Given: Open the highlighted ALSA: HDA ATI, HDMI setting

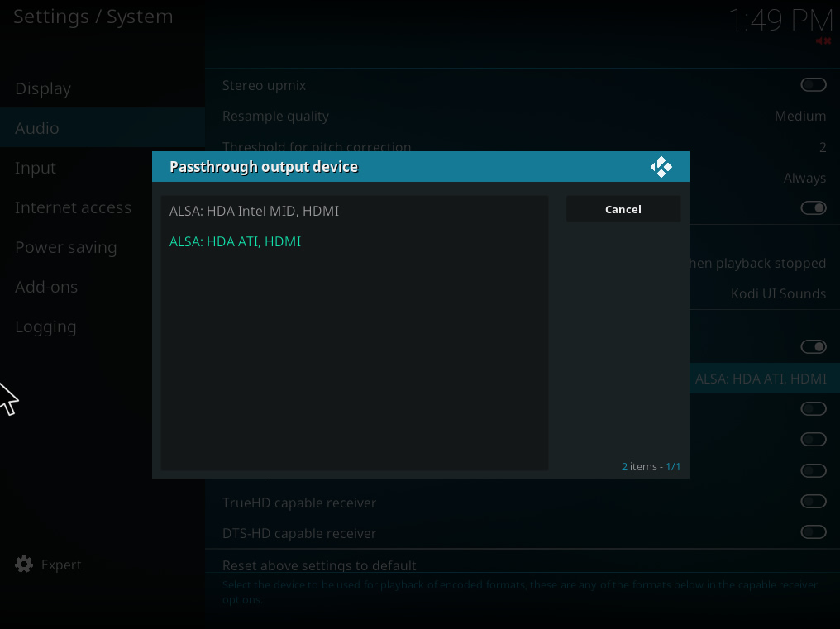Looking at the screenshot, I should 760,379.
